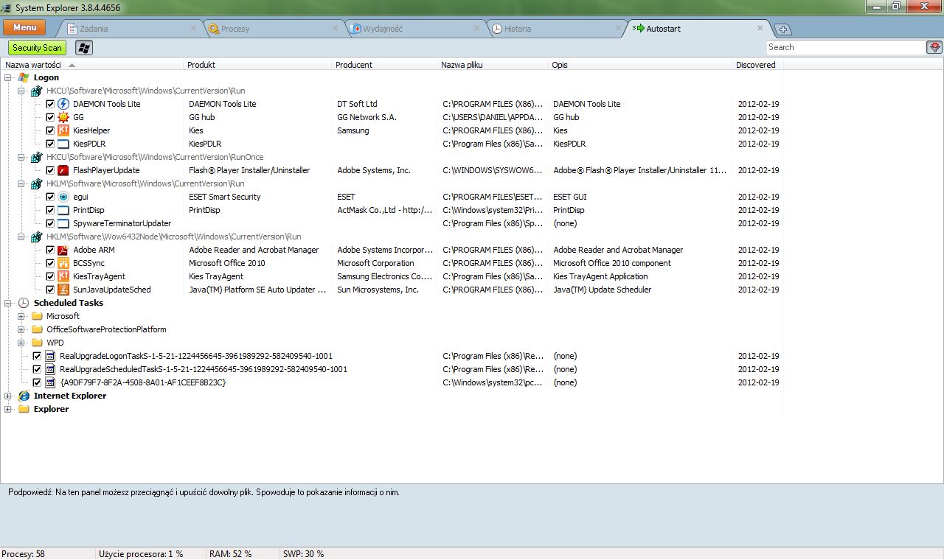Click the egui ESET eye icon
944x560 pixels.
tap(63, 197)
